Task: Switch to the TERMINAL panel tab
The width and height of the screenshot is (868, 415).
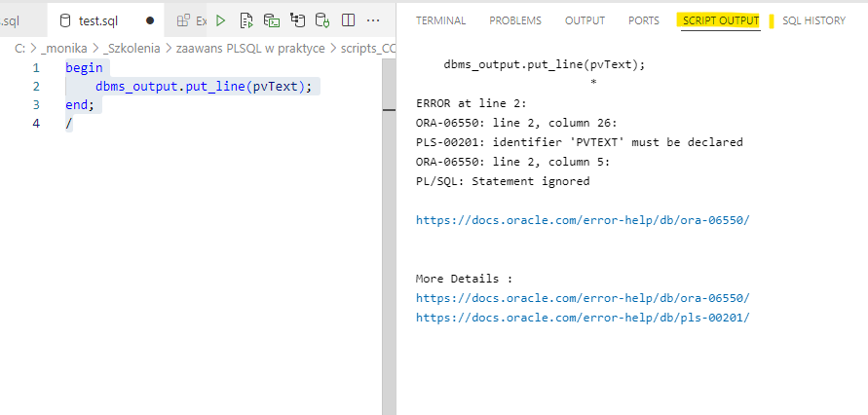Action: click(x=440, y=20)
